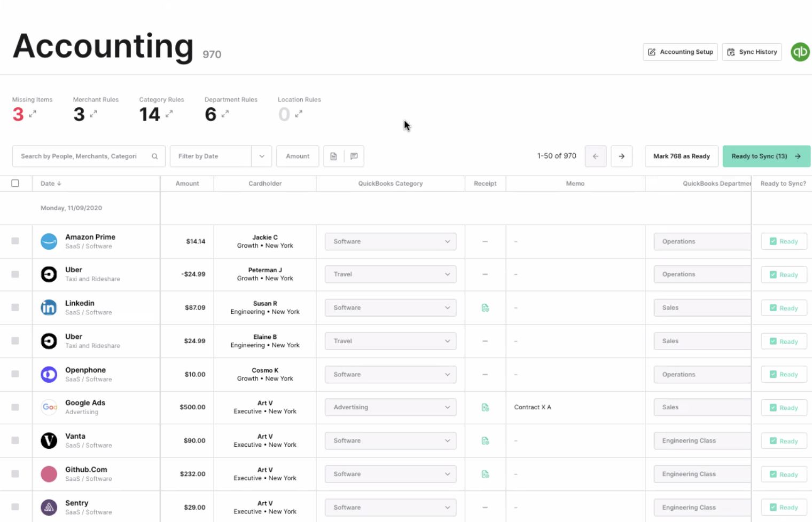
Task: Select the header checkbox to choose all rows
Action: click(15, 183)
